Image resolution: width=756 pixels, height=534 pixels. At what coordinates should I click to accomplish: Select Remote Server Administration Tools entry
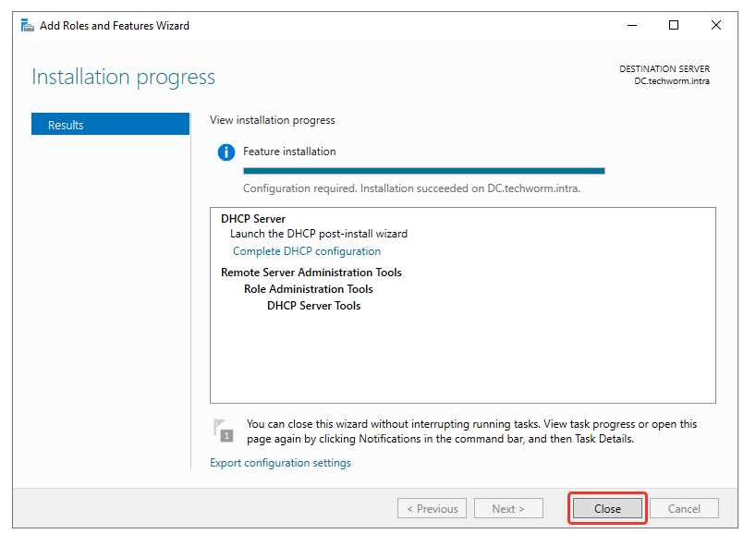pos(311,273)
